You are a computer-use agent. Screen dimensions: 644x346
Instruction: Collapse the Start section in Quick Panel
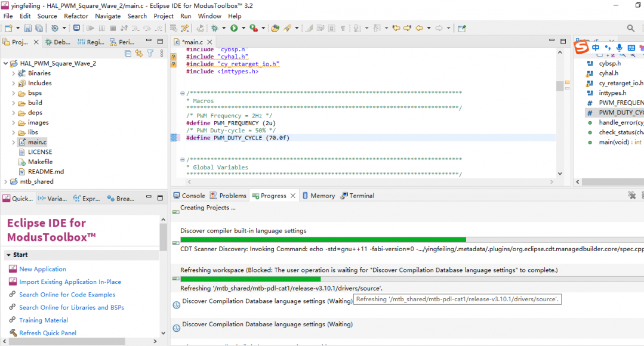[x=8, y=255]
